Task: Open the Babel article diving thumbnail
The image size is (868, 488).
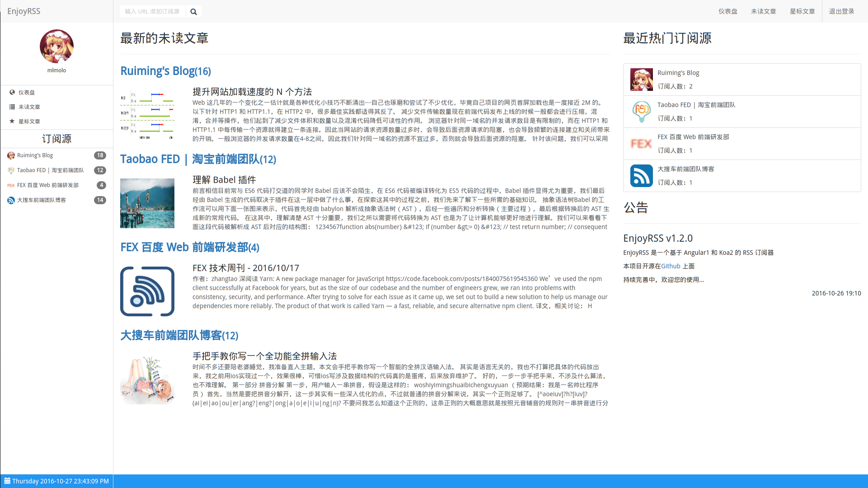Action: pyautogui.click(x=147, y=203)
